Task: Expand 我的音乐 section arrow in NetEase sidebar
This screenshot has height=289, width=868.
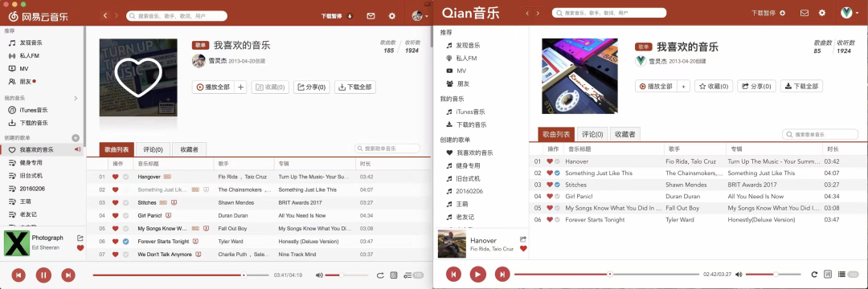Action: [x=76, y=99]
